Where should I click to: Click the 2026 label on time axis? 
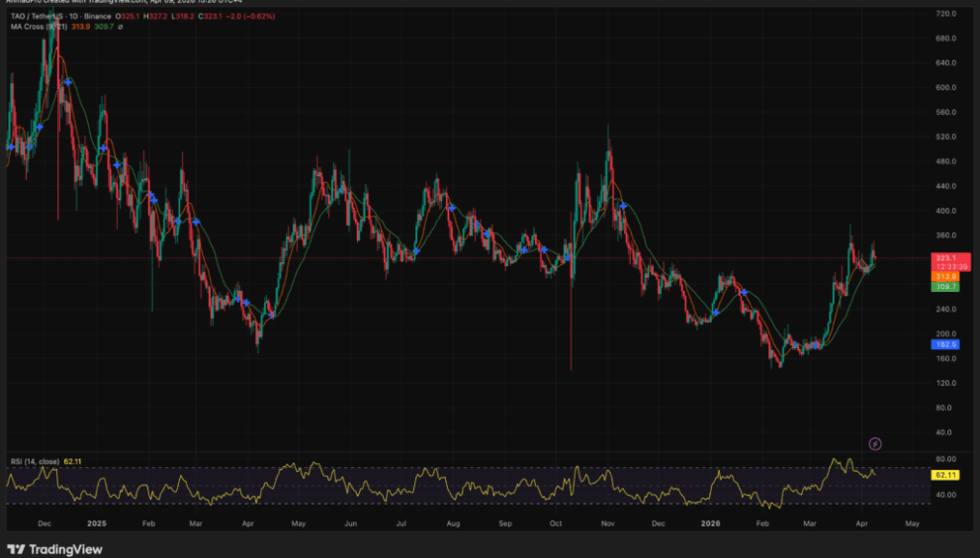[x=709, y=520]
